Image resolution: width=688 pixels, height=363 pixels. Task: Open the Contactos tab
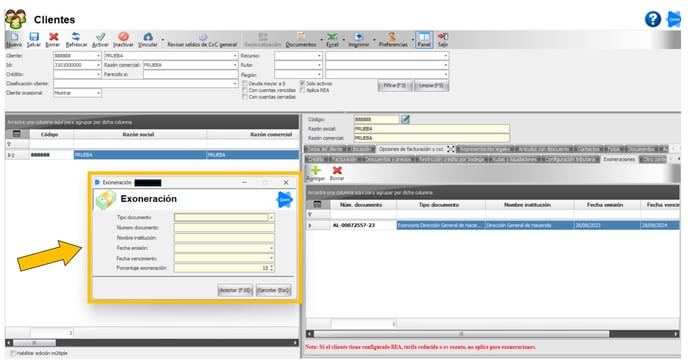[x=588, y=149]
